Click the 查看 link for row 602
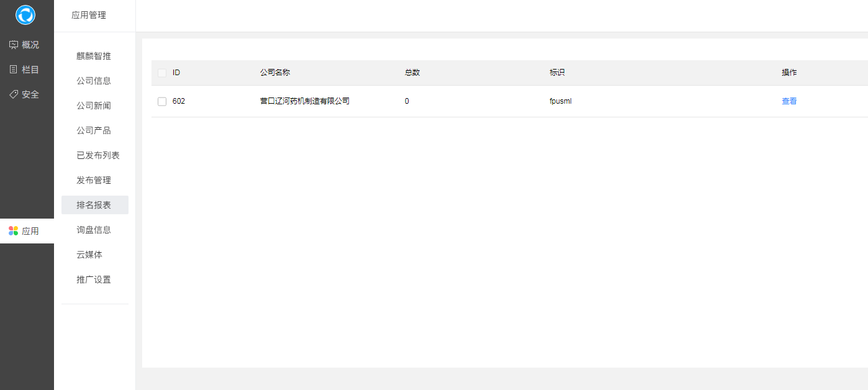Image resolution: width=868 pixels, height=390 pixels. click(x=789, y=101)
